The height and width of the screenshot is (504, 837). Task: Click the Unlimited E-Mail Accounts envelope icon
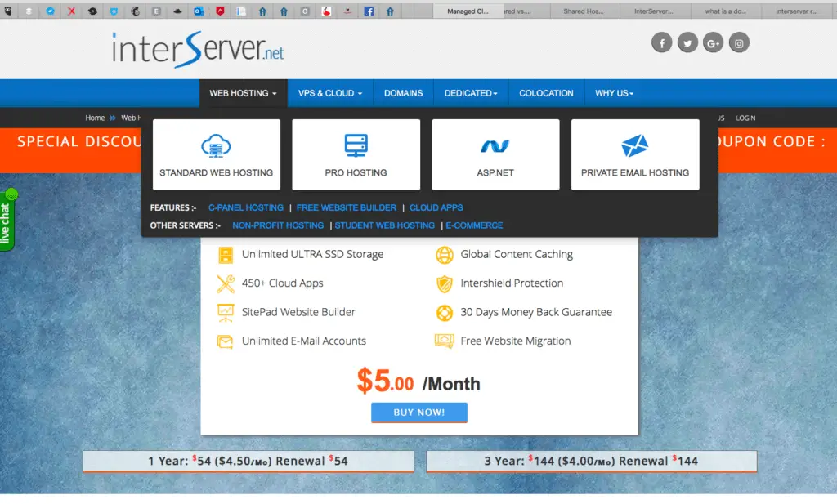click(226, 341)
